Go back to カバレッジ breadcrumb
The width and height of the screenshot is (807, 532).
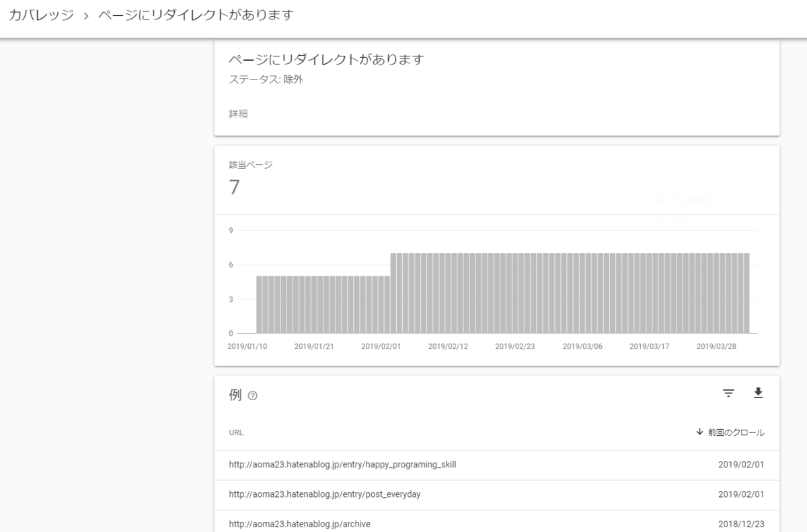click(x=41, y=15)
